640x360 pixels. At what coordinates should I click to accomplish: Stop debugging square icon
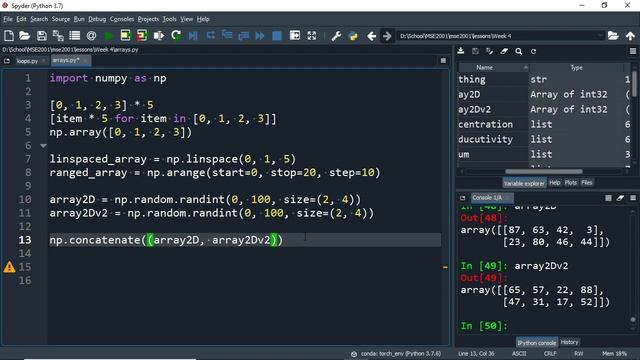tap(277, 36)
